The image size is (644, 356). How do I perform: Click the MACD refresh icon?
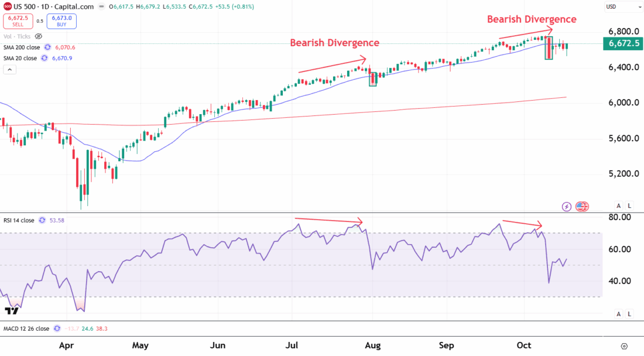[57, 329]
